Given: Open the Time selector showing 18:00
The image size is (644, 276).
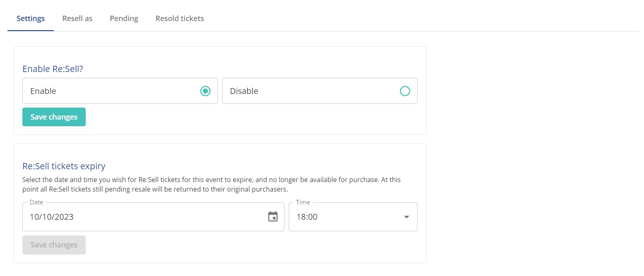Looking at the screenshot, I should click(353, 217).
